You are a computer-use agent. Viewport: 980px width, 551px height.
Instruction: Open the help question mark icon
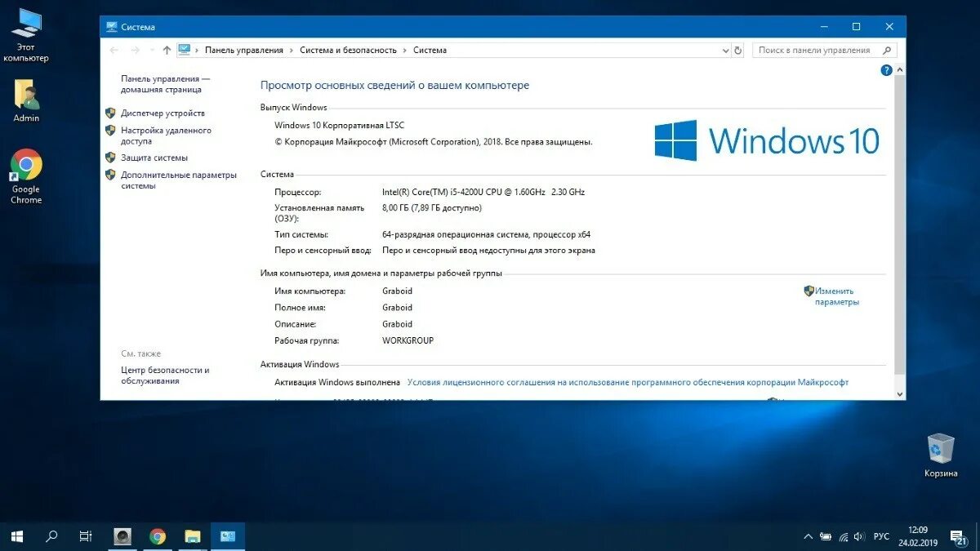887,71
